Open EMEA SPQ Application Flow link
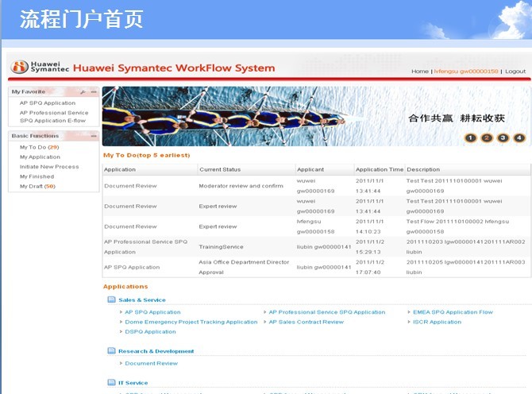 click(x=453, y=312)
